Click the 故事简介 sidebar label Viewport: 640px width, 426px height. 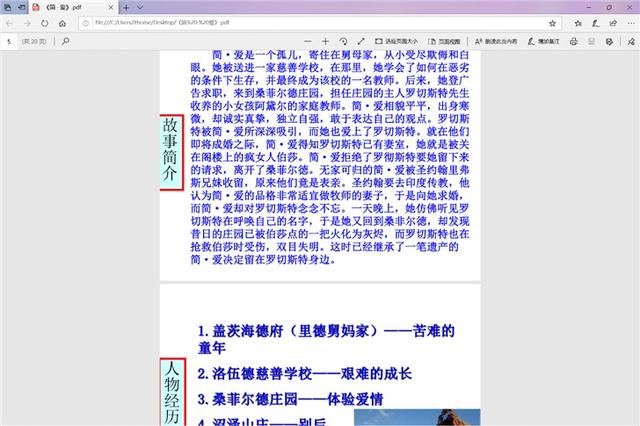point(171,152)
